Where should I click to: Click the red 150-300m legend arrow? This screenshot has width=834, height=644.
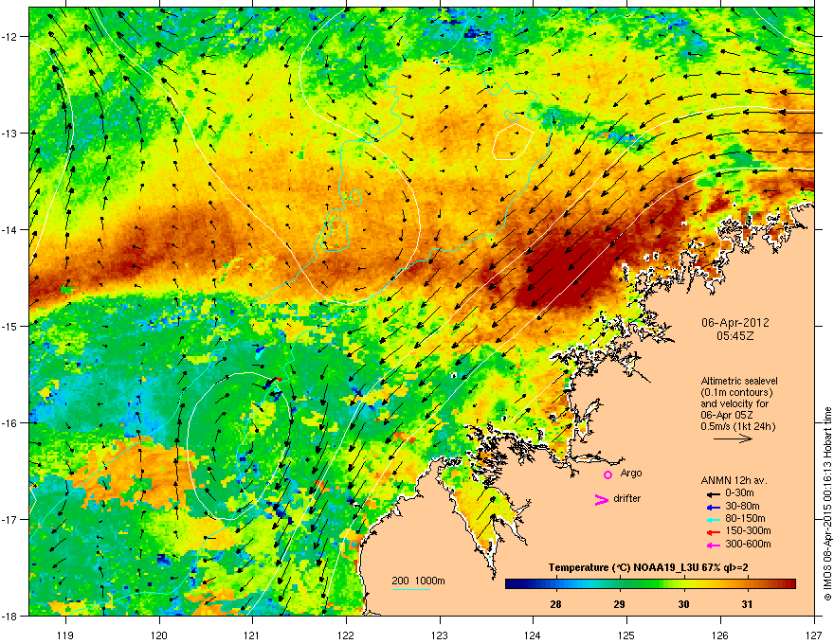click(x=713, y=532)
